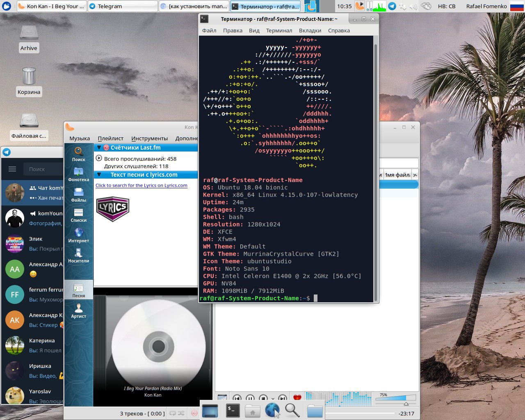The image size is (525, 420).
Task: Select the Песня song info tab
Action: (x=78, y=290)
